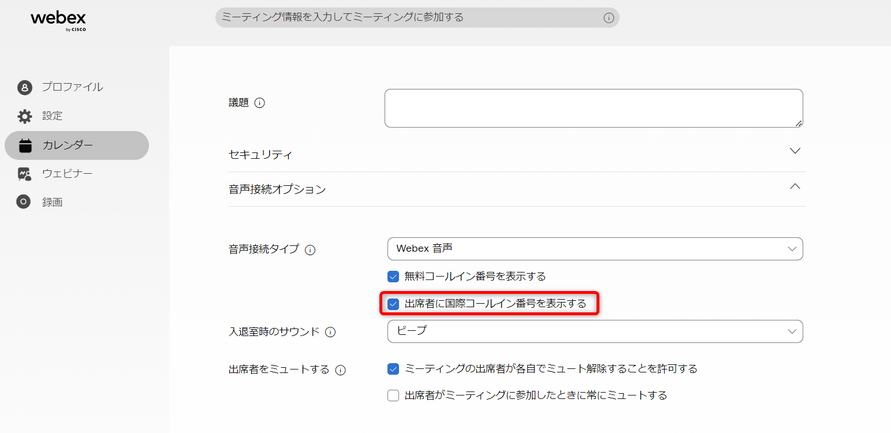891x433 pixels.
Task: Click the Webex by Cisco logo
Action: 59,20
